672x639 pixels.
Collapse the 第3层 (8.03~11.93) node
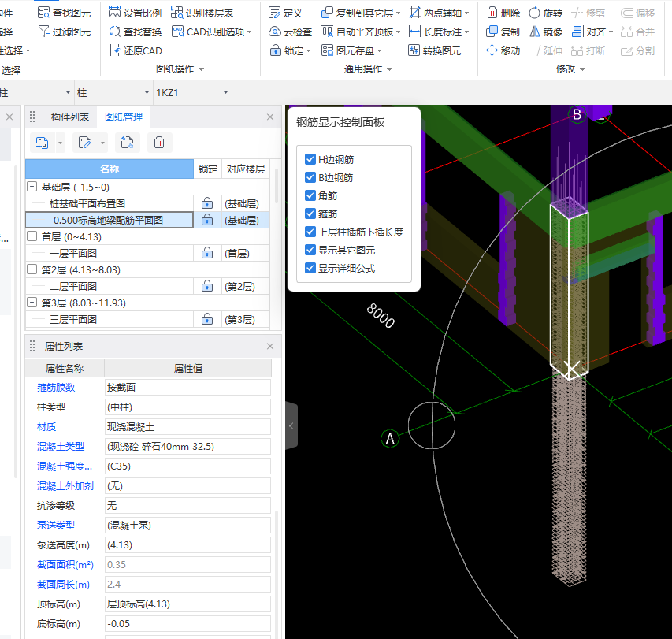(32, 302)
